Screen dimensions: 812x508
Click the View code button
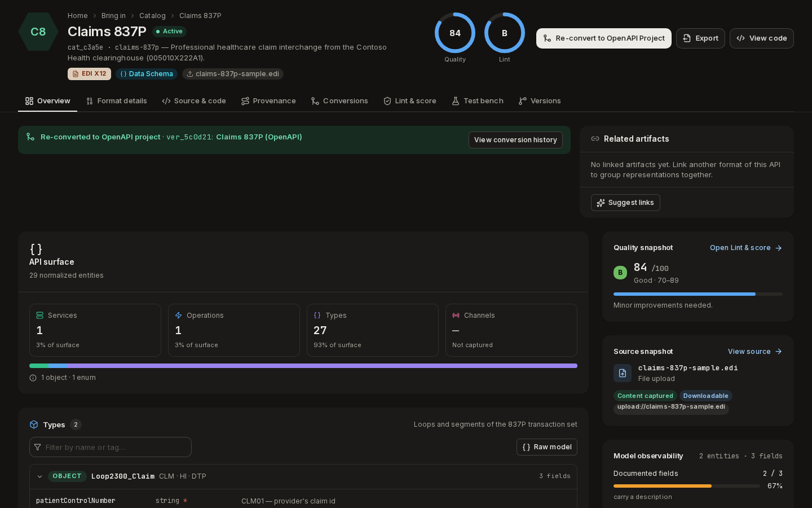[x=762, y=38]
